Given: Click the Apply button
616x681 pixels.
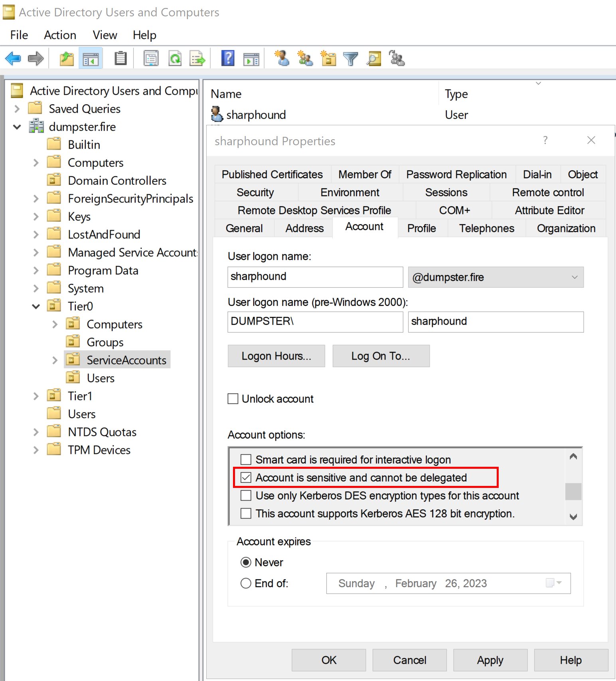Looking at the screenshot, I should coord(490,660).
